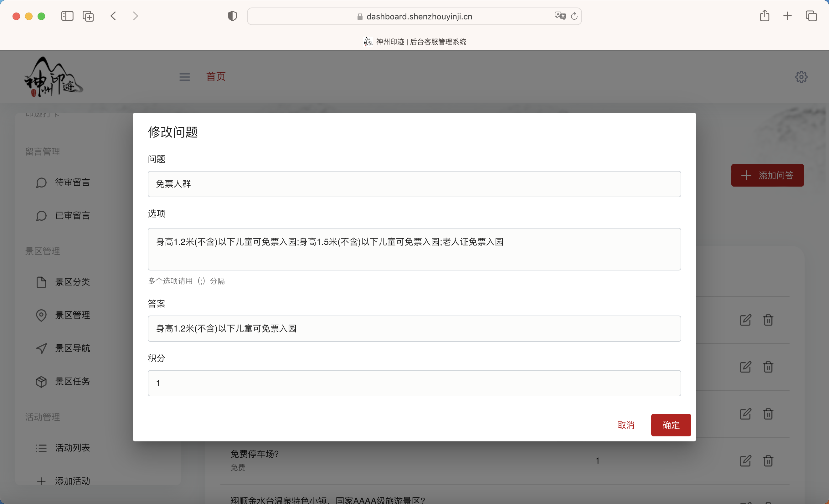The width and height of the screenshot is (829, 504).
Task: Show the tab overview icon
Action: 811,16
